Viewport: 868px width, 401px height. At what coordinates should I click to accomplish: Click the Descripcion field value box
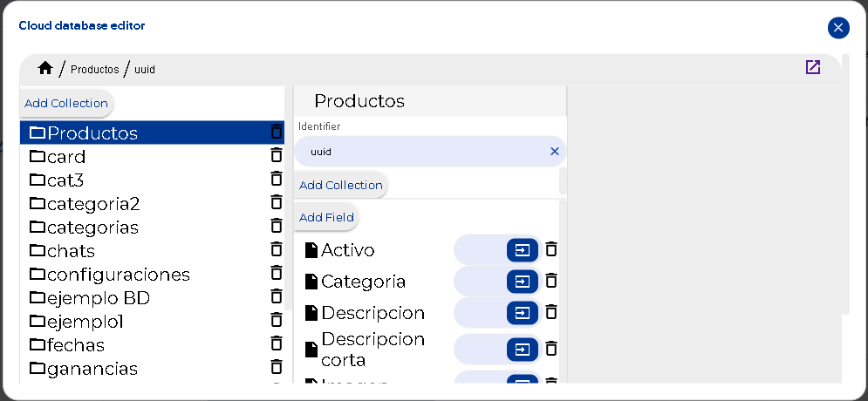[481, 313]
